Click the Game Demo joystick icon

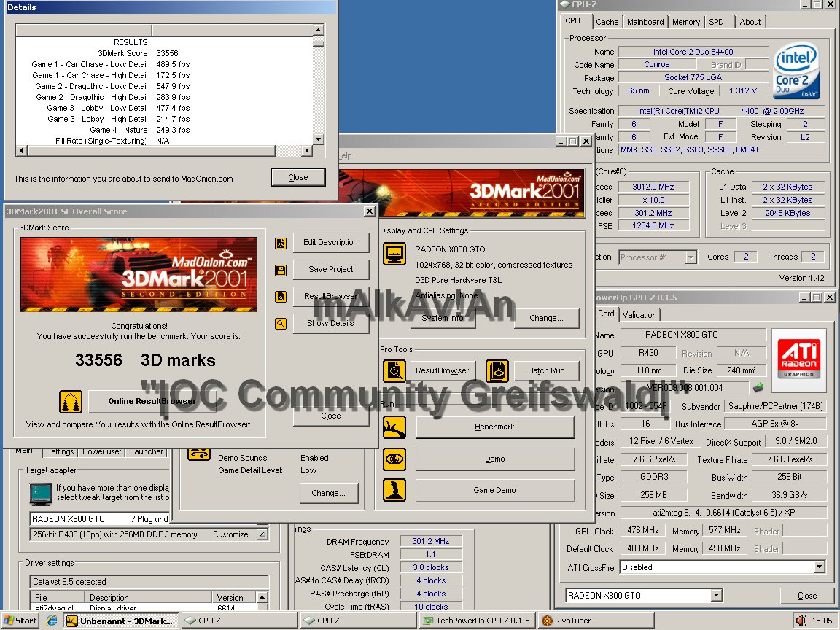[394, 490]
